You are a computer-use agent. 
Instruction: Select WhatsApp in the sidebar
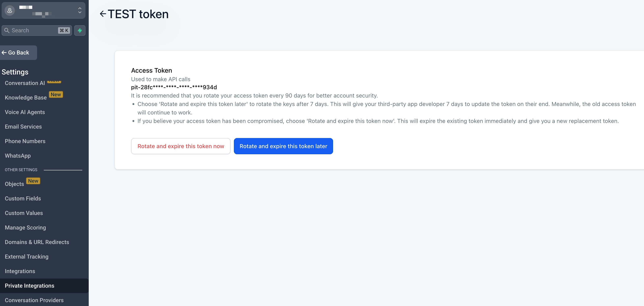click(x=18, y=156)
